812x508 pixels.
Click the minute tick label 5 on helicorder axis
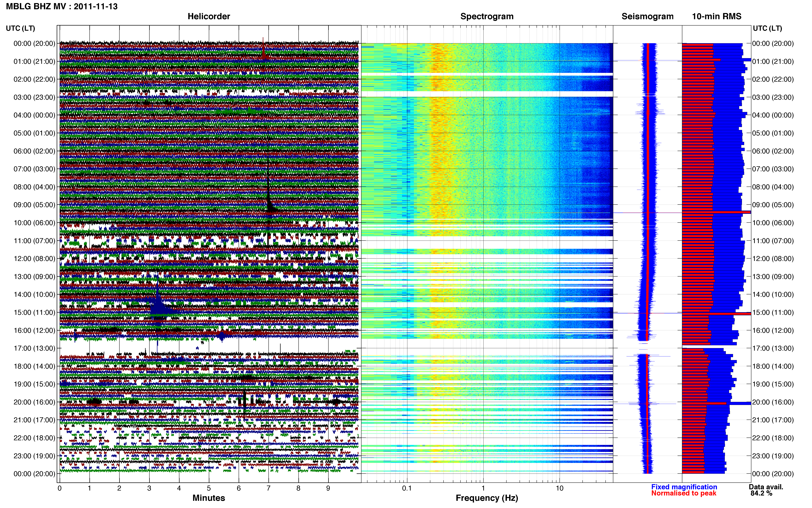[209, 488]
